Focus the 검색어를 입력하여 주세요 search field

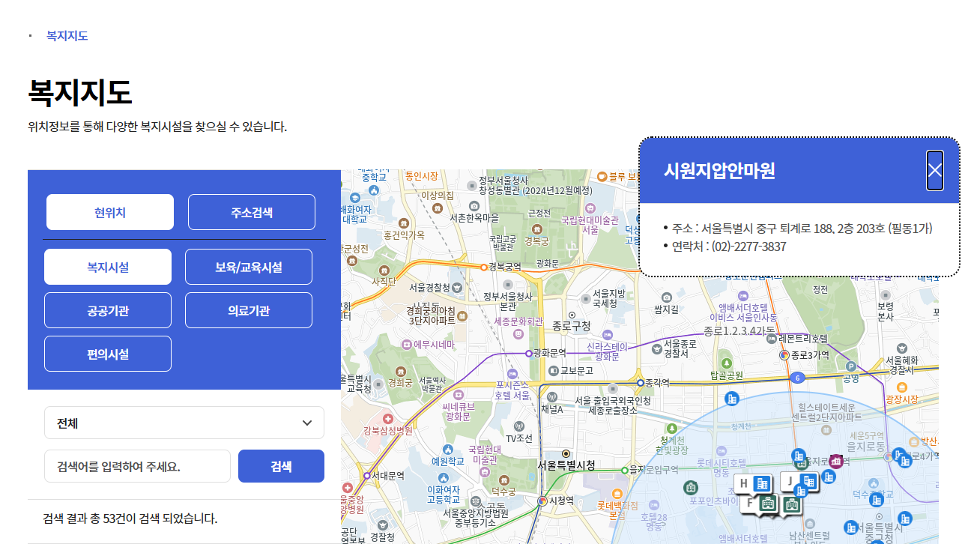click(x=137, y=466)
